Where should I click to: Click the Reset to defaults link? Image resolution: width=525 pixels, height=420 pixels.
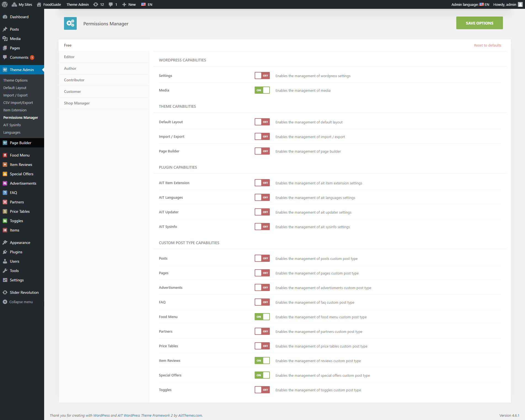tap(487, 45)
